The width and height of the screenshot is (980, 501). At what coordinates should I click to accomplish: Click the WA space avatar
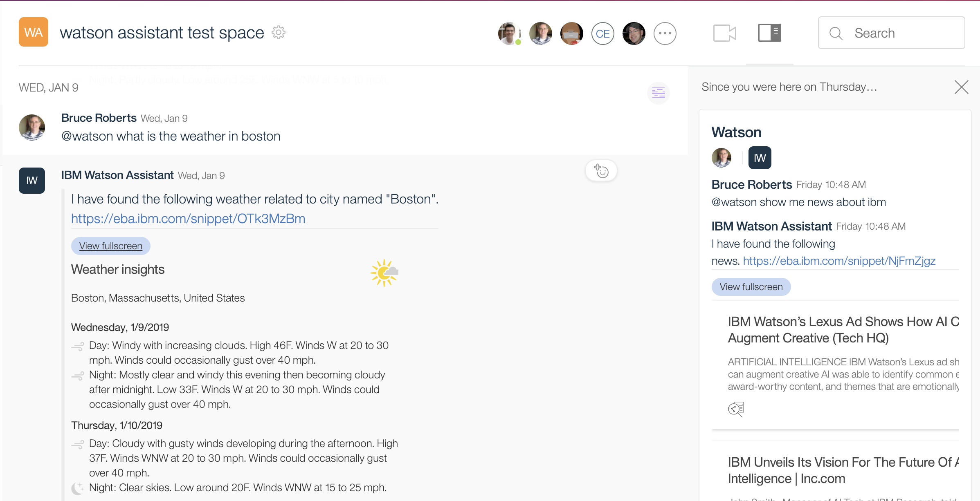(34, 32)
